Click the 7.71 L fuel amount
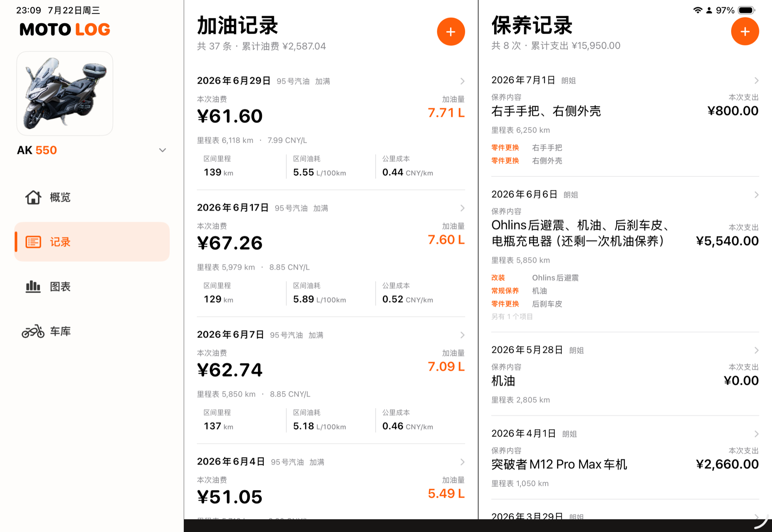Screen dimensions: 772x532 [446, 113]
